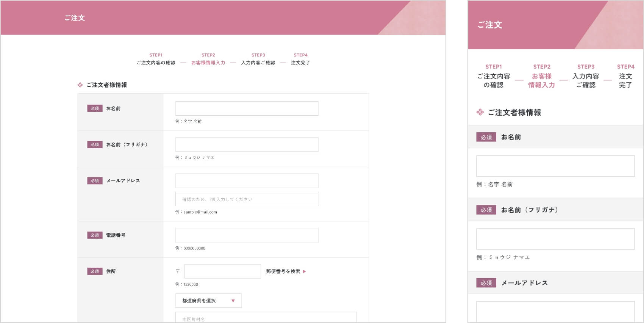Screen dimensions: 644x323
Task: Click the email confirmation field 確認のため、2度入力してください
Action: [247, 199]
